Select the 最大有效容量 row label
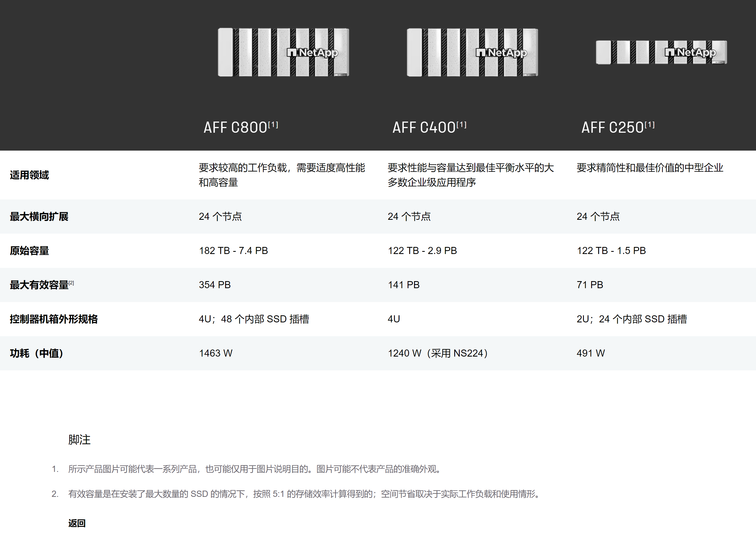Image resolution: width=756 pixels, height=540 pixels. (39, 285)
